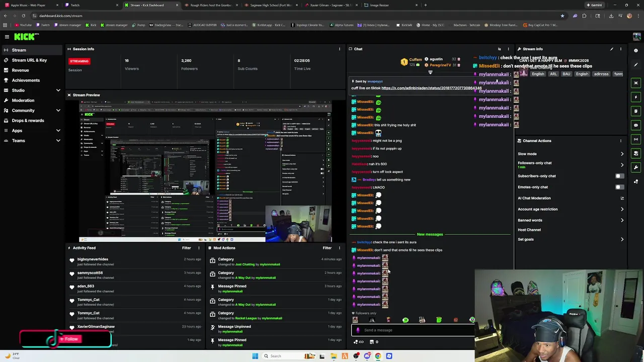Click Host Channel action
644x362 pixels.
pos(529,230)
